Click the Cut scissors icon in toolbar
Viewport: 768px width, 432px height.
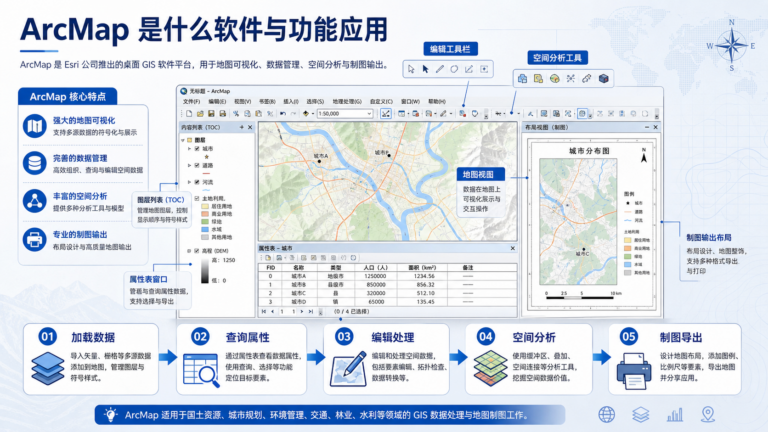click(236, 114)
